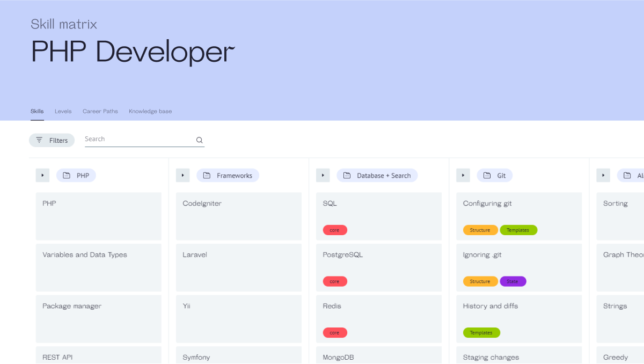Click the folder icon beside Database + Search
Screen dimensions: 644x364
point(347,176)
